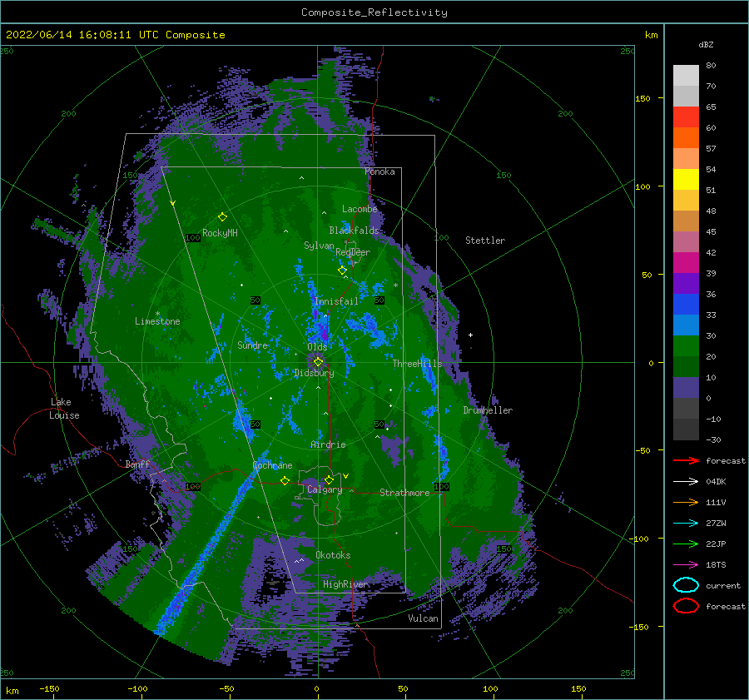This screenshot has width=749, height=700.
Task: Click the Olds label
Action: point(317,346)
